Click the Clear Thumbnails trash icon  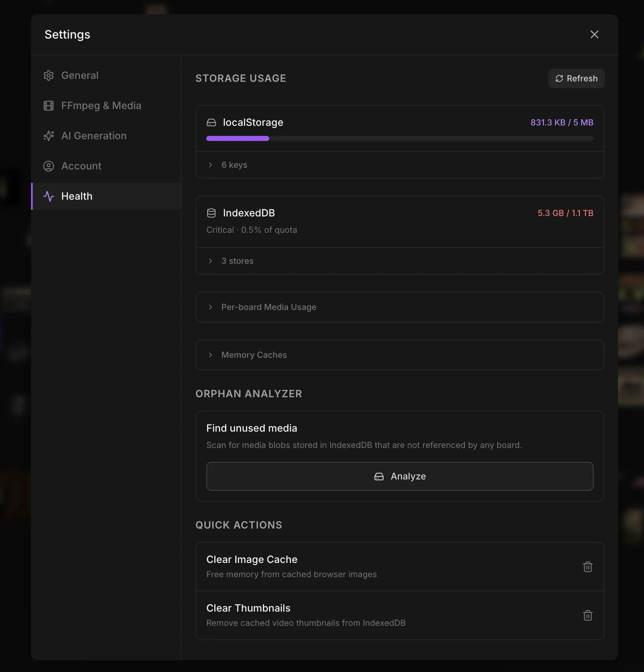[x=587, y=615]
